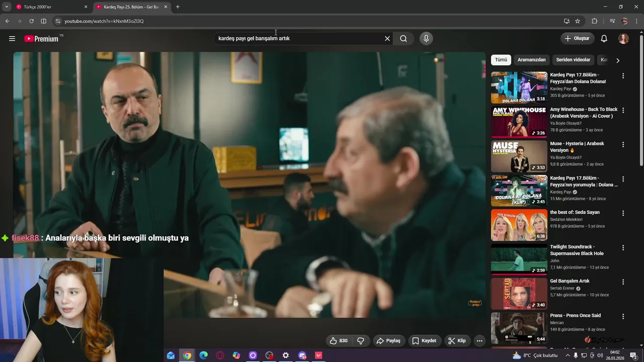Open Gel Barışalım Artık by Sertab Erener
This screenshot has height=362, width=644.
[570, 281]
